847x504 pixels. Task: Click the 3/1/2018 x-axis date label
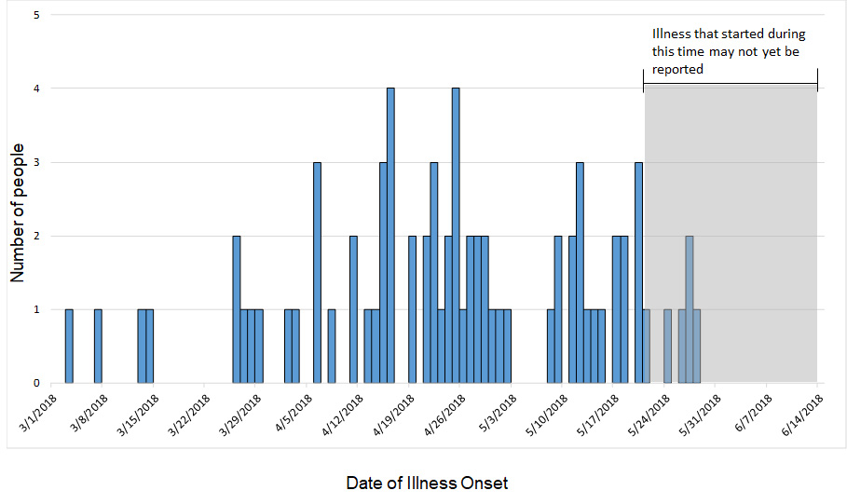point(37,414)
